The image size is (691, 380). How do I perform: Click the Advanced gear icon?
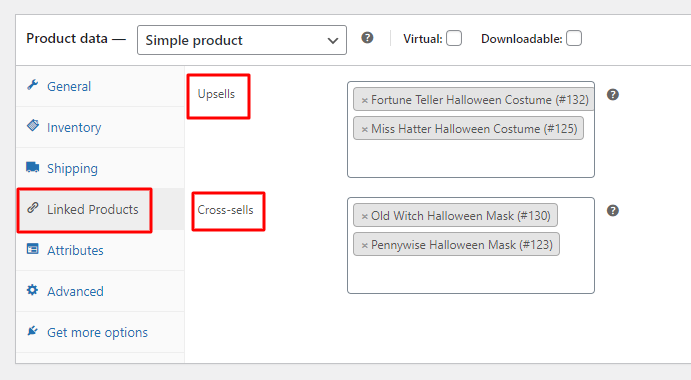pyautogui.click(x=32, y=290)
